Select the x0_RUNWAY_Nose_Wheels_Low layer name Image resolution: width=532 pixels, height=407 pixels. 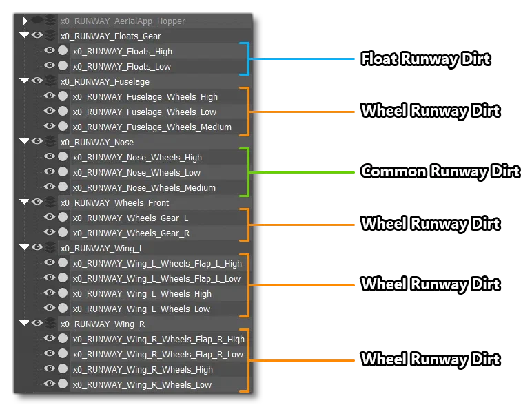pos(136,173)
